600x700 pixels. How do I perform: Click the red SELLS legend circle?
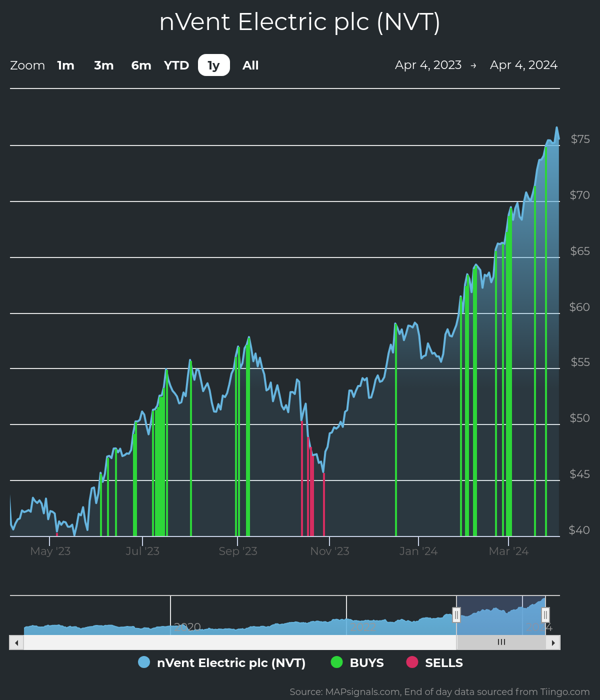click(412, 662)
